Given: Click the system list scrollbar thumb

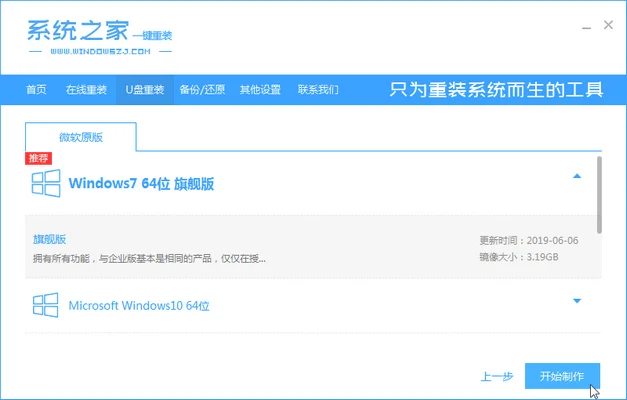Looking at the screenshot, I should pyautogui.click(x=599, y=195).
